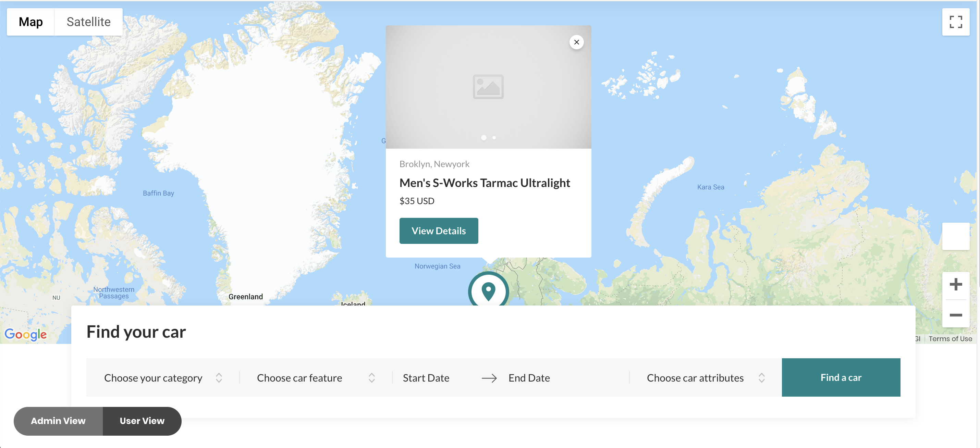The image size is (980, 448).
Task: Toggle to User View
Action: 142,421
